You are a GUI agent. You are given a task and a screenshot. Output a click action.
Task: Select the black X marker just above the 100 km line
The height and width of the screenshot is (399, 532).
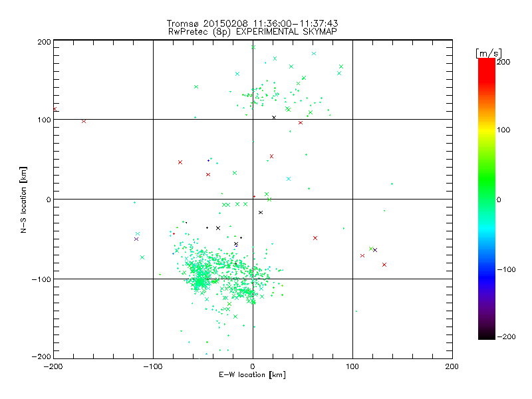pos(274,118)
